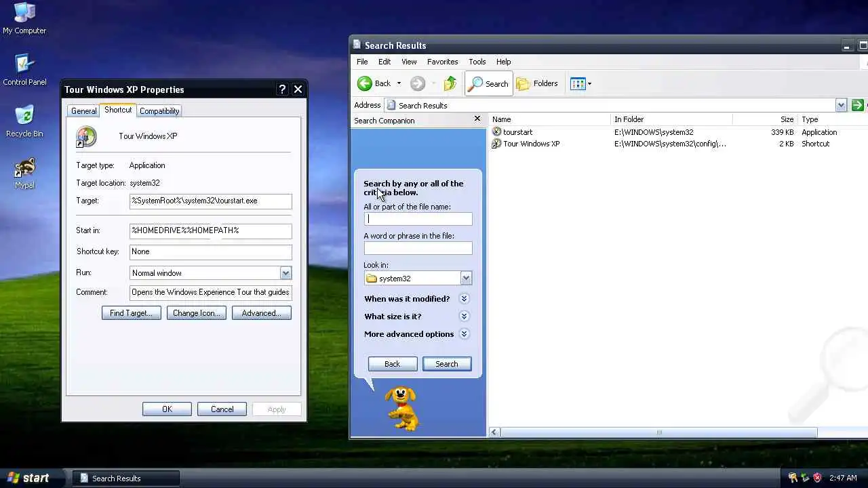Screen dimensions: 868x488
Task: Click the Advanced button
Action: point(262,313)
